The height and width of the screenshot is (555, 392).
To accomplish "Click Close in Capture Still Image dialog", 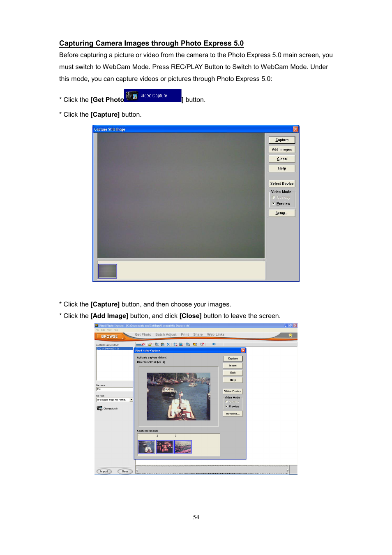I will click(x=282, y=159).
